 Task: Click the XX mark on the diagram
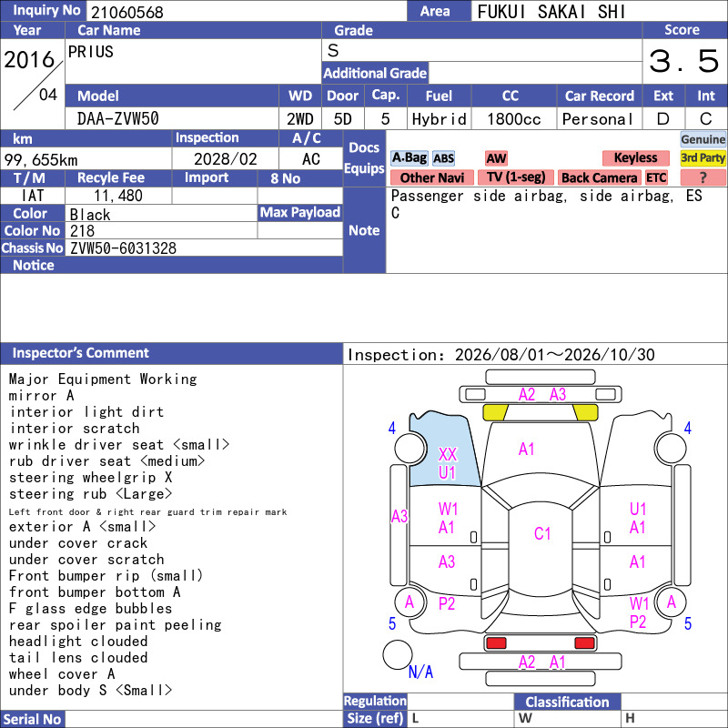click(448, 454)
